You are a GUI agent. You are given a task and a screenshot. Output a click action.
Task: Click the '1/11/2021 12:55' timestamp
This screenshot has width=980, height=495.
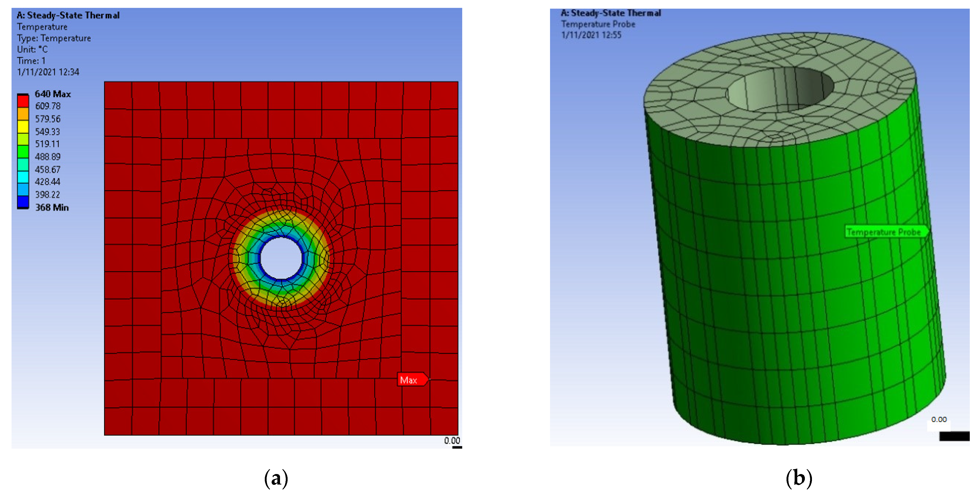(x=591, y=35)
